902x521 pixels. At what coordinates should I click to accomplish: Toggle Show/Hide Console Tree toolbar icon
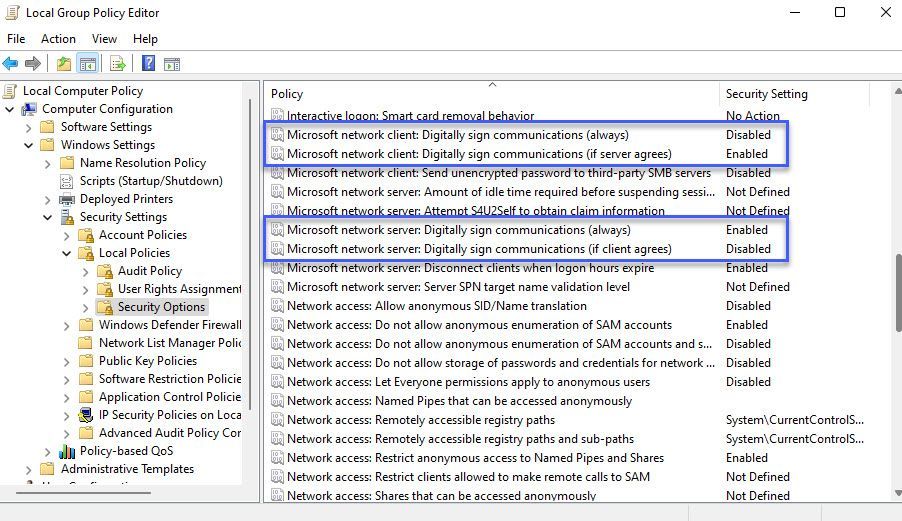[x=88, y=64]
